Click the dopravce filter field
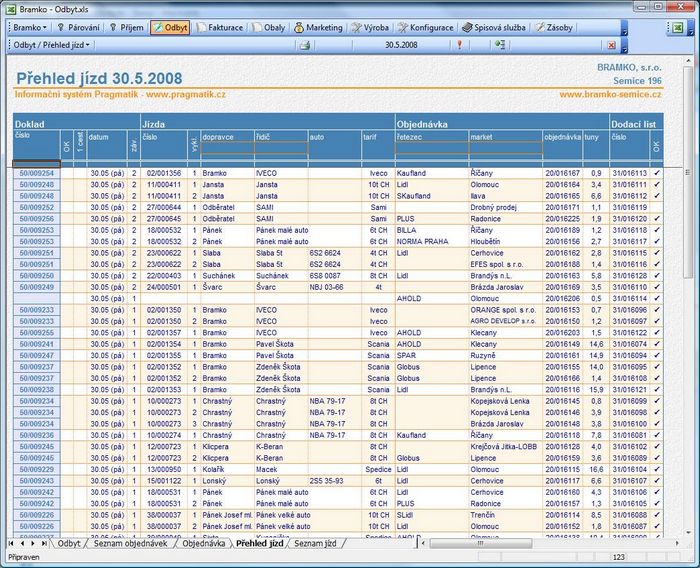 tap(228, 148)
